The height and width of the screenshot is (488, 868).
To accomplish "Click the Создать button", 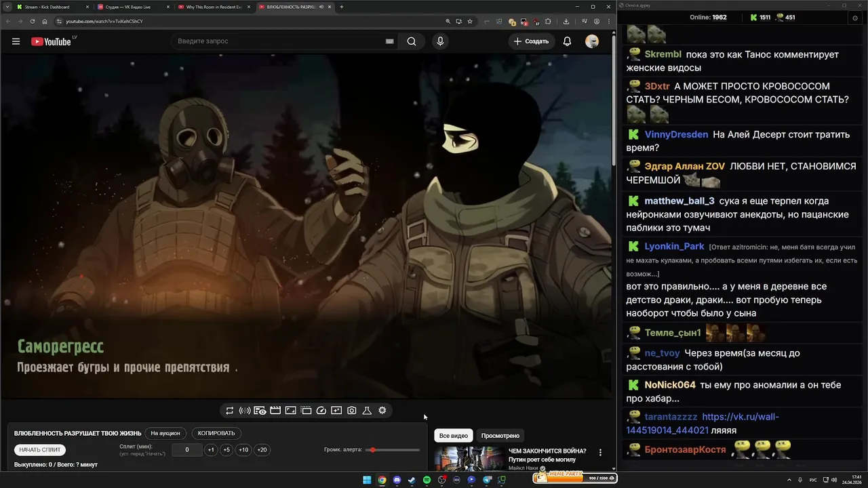I will (531, 41).
